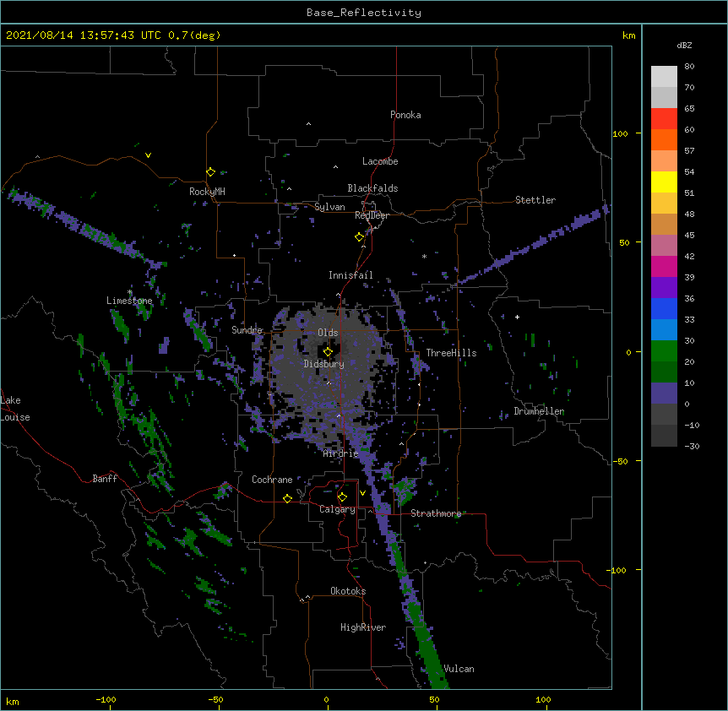This screenshot has height=711, width=728.
Task: Click the Blackfalds city label
Action: pos(372,188)
